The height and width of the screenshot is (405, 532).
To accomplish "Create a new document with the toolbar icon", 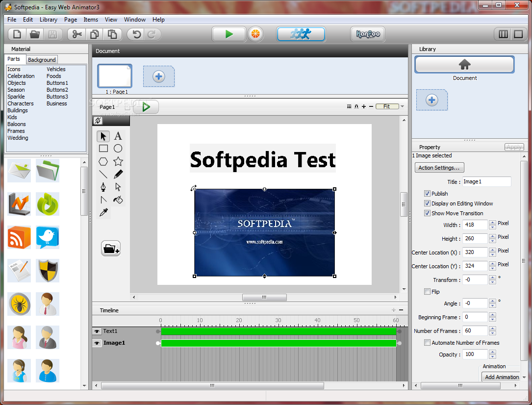I will coord(17,34).
